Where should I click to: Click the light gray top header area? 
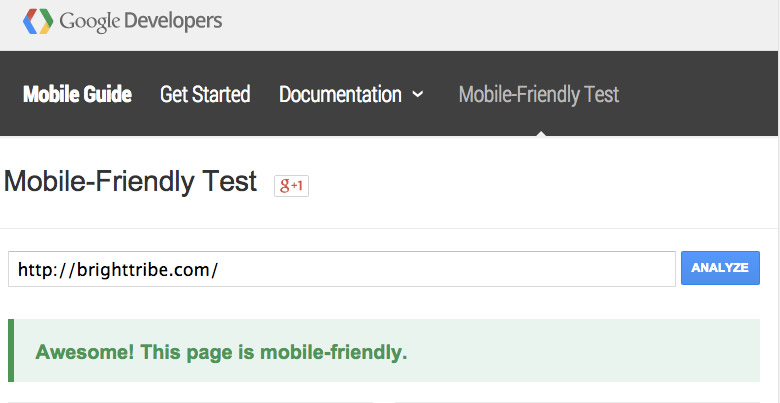pos(497,25)
